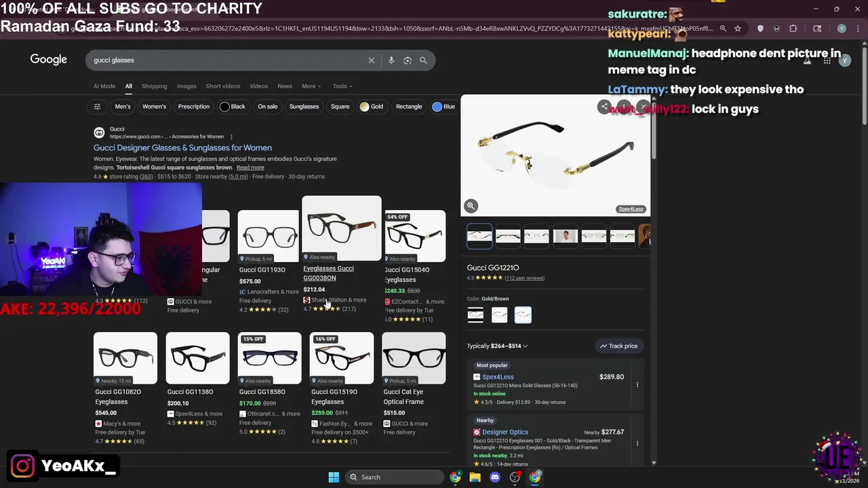The height and width of the screenshot is (488, 868).
Task: Open the shield extension icon
Action: click(760, 28)
